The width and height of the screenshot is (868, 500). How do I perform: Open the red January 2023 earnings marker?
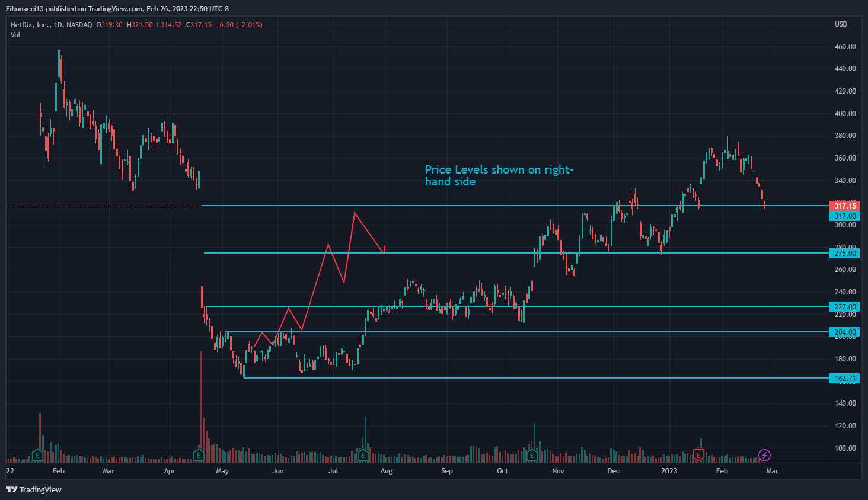tap(698, 455)
